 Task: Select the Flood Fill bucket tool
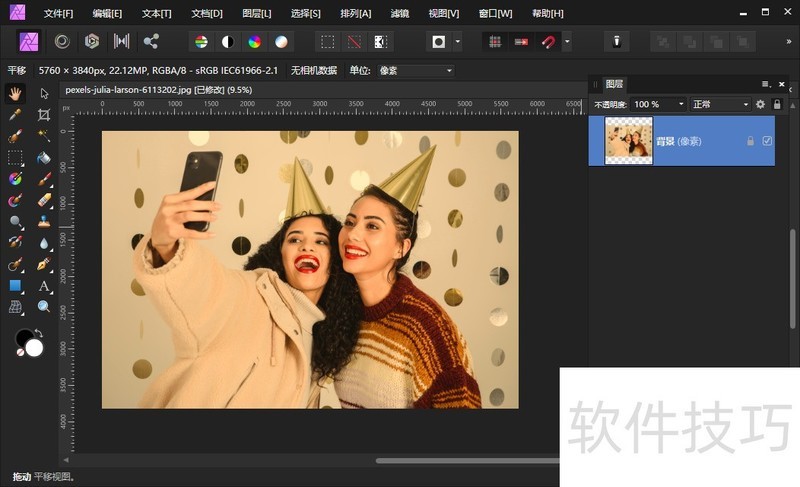tap(44, 158)
